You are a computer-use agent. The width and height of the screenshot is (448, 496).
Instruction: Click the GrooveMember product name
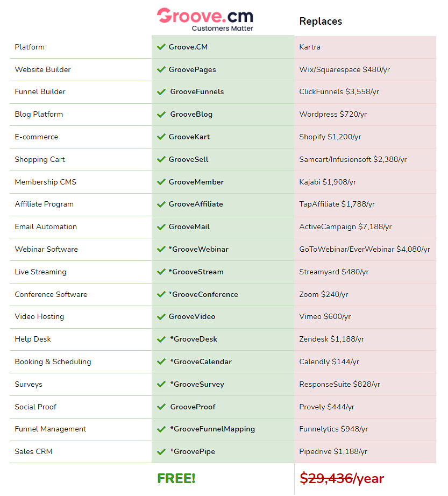pos(196,182)
